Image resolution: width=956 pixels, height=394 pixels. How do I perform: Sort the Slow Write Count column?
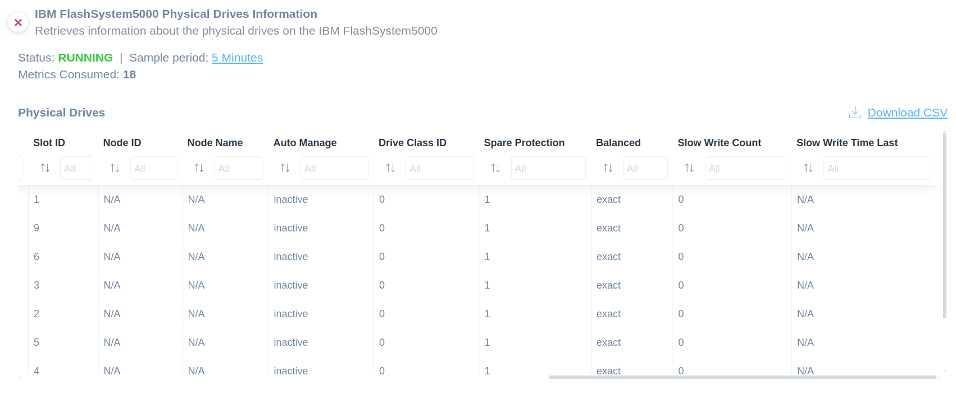click(x=689, y=168)
